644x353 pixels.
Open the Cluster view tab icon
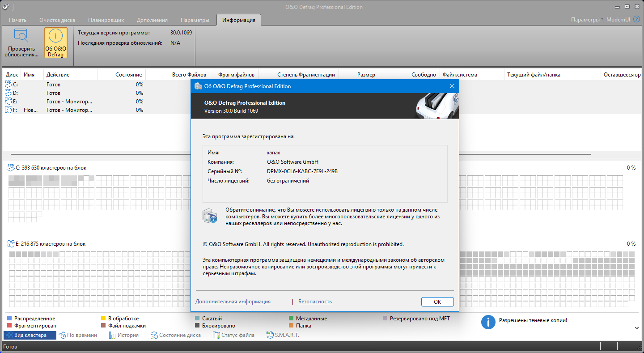[x=8, y=335]
